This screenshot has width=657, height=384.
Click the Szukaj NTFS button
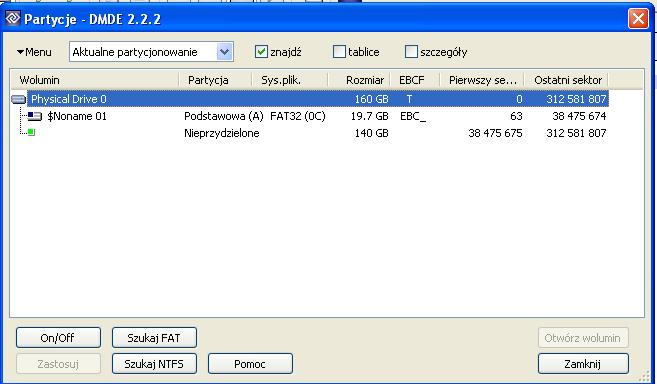(154, 364)
